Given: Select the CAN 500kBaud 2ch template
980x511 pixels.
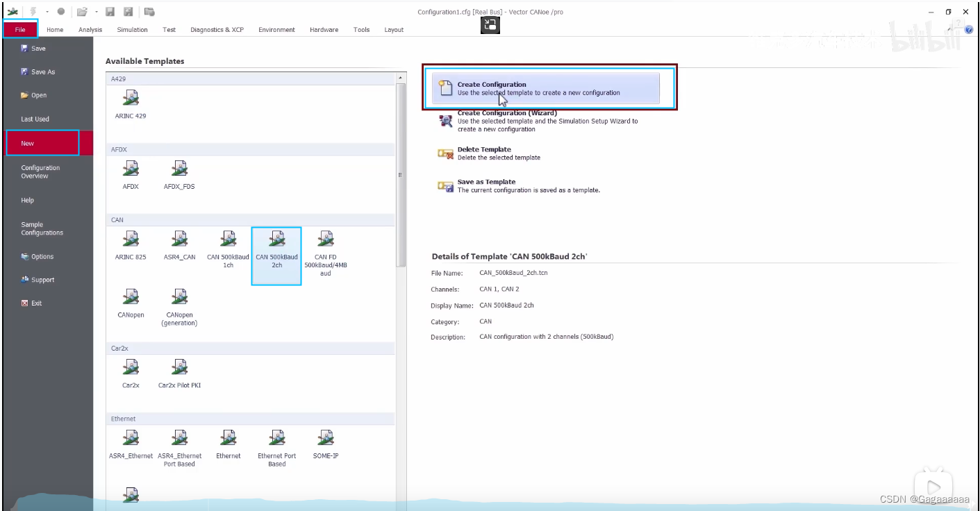Looking at the screenshot, I should point(276,255).
